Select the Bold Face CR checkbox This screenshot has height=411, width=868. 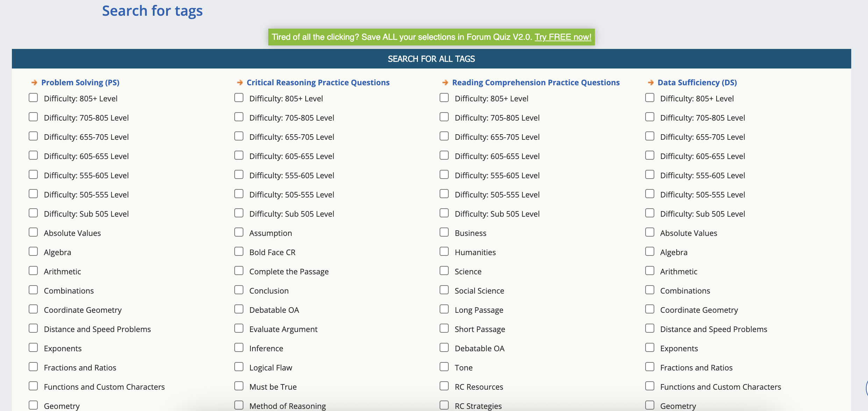(x=239, y=252)
